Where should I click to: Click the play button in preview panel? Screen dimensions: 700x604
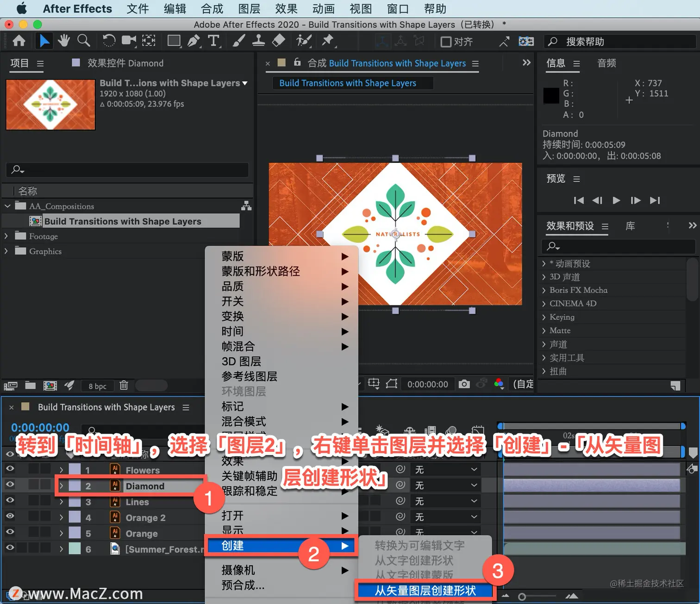[x=616, y=200]
